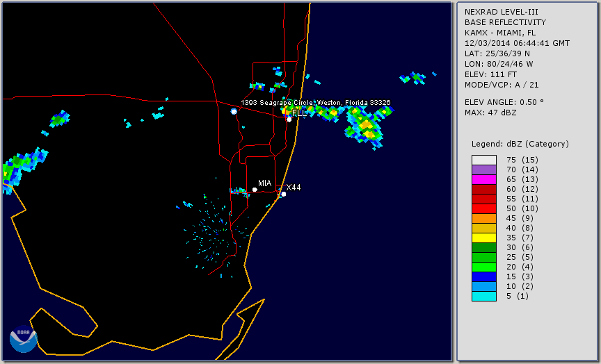Click the X44 location marker dot
The image size is (601, 364).
(x=284, y=194)
